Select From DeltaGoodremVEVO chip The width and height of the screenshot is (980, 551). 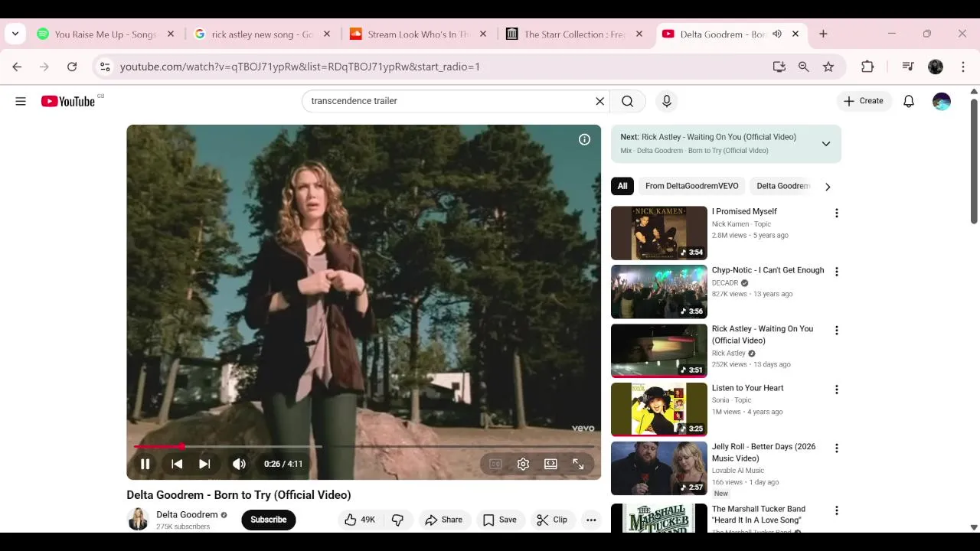[691, 186]
